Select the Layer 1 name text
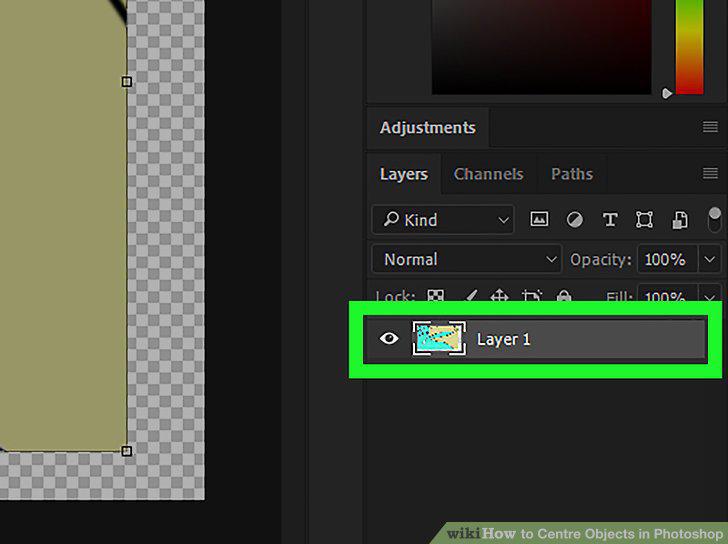Viewport: 728px width, 544px height. (503, 339)
